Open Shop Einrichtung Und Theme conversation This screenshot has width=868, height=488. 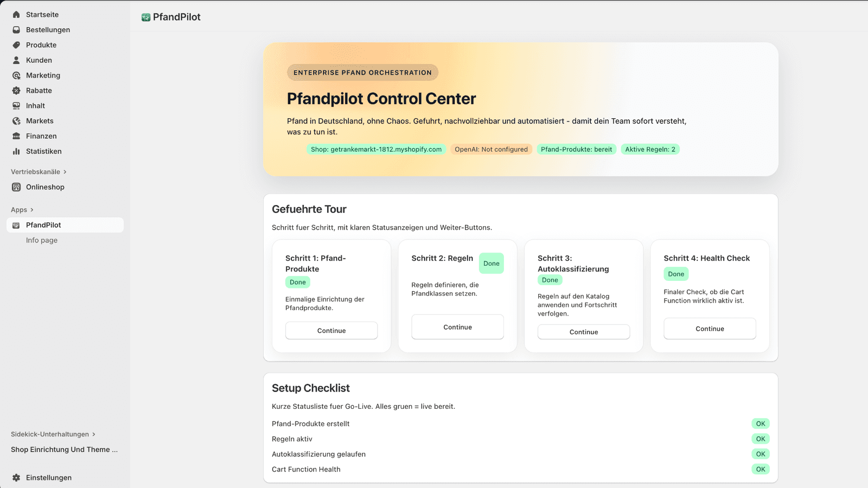pyautogui.click(x=64, y=450)
